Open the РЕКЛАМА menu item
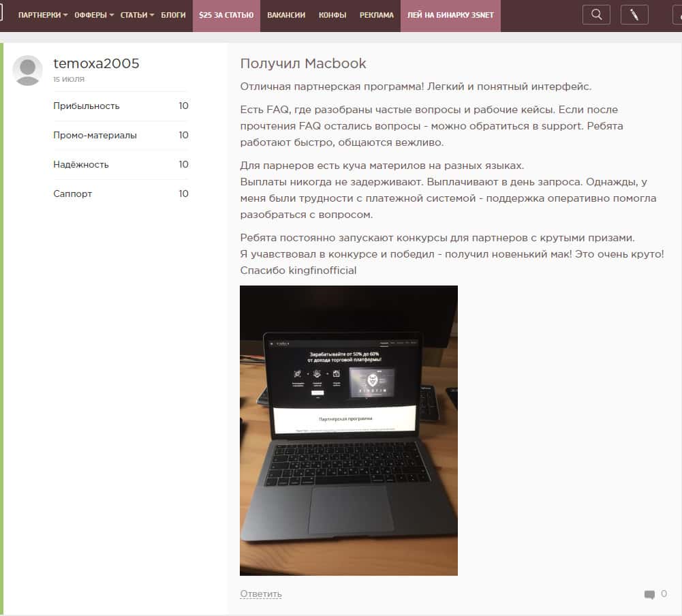Viewport: 682px width, 616px height. (376, 15)
